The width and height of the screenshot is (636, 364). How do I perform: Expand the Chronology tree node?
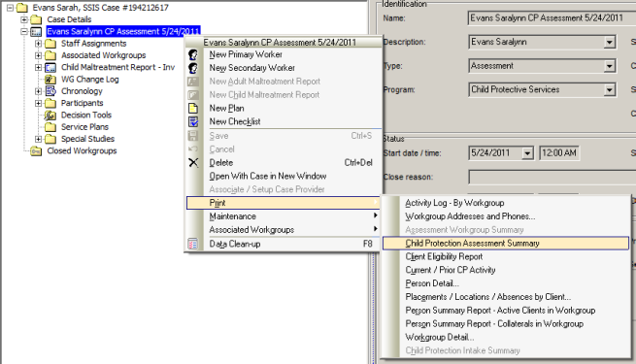[x=39, y=91]
